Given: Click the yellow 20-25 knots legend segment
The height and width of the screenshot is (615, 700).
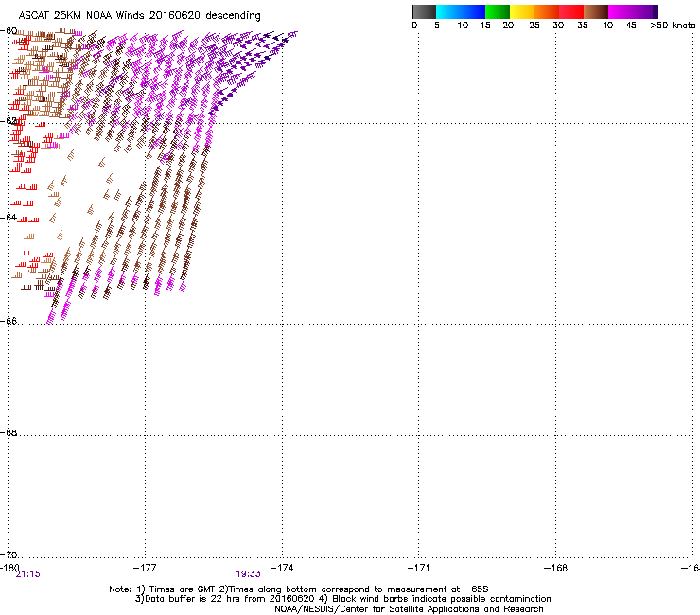Looking at the screenshot, I should coord(522,11).
